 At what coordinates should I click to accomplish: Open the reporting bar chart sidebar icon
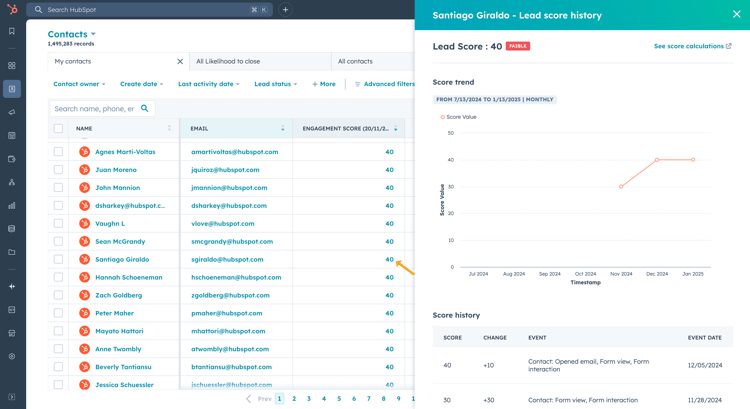click(x=12, y=206)
